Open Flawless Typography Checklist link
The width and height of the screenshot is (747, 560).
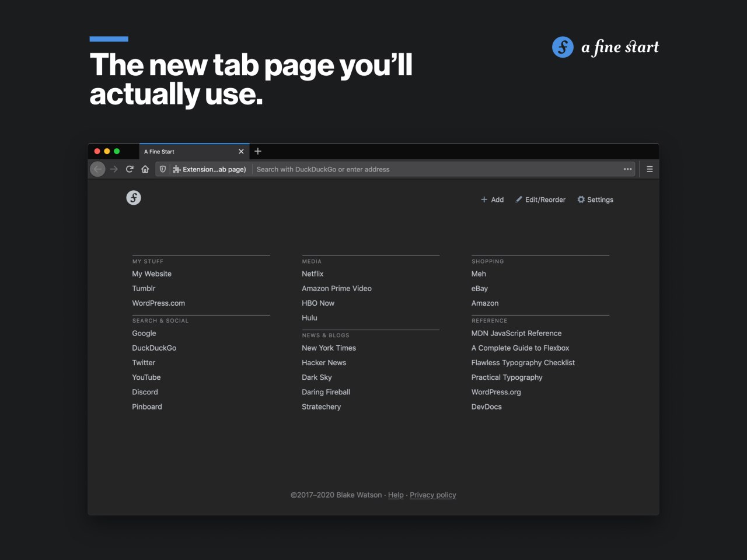pyautogui.click(x=523, y=363)
